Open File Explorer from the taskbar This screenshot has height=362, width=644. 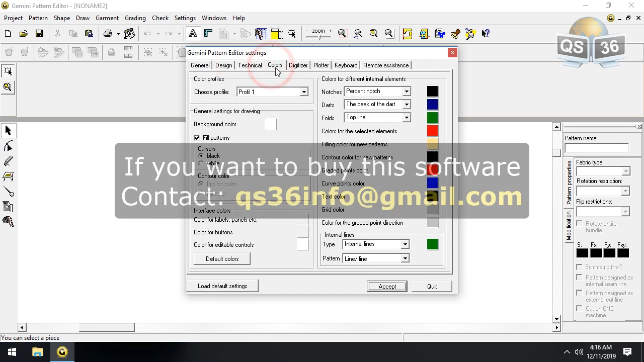tap(38, 352)
